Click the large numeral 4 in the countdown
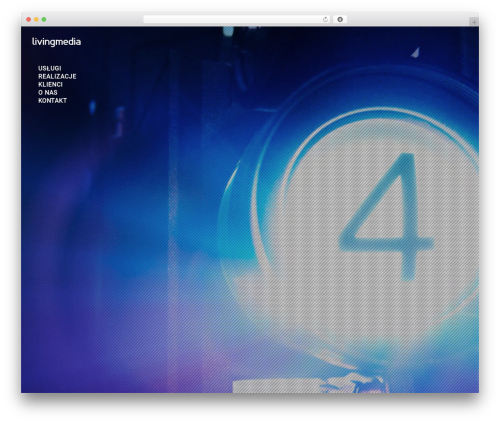 [387, 217]
